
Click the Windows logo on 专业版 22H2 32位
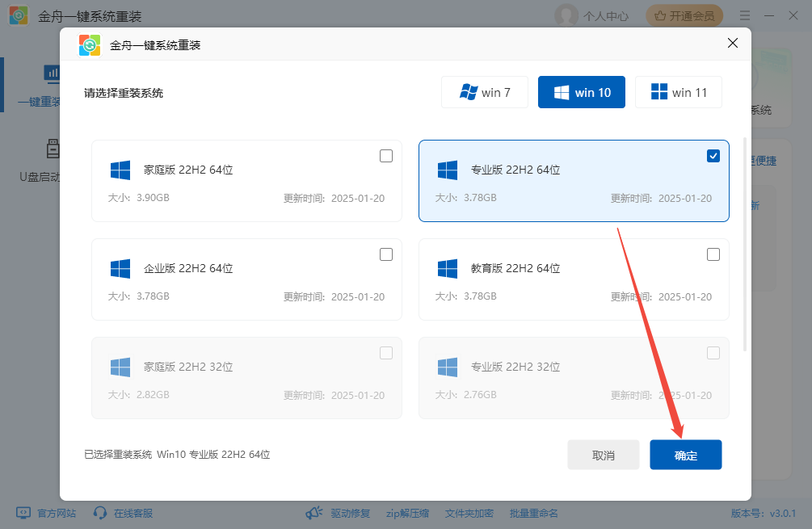click(448, 367)
